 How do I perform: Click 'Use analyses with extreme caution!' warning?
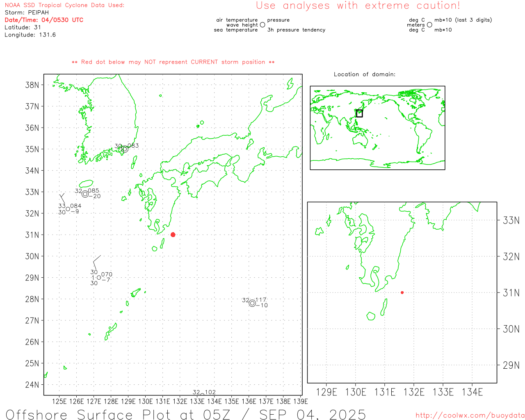tap(358, 6)
